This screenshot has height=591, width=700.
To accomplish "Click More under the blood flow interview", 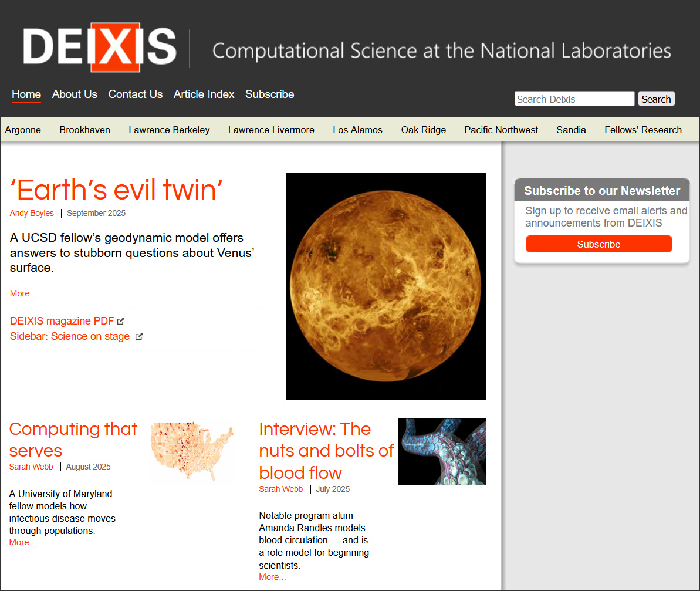I will point(272,577).
